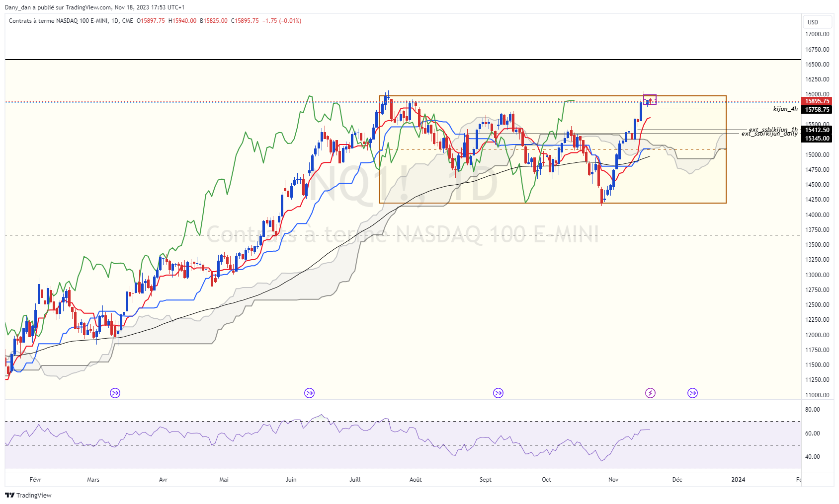Select the 15758.75 price label
Image resolution: width=839 pixels, height=504 pixels.
pyautogui.click(x=817, y=110)
